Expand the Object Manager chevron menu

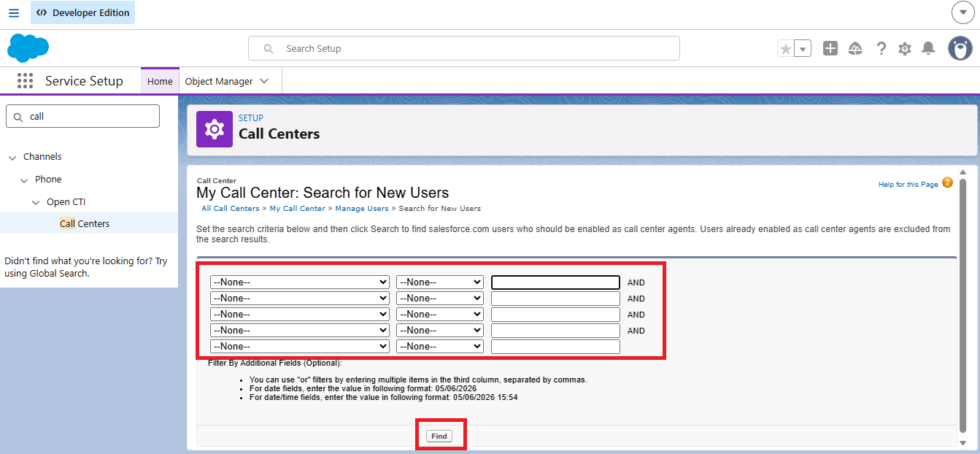point(264,81)
